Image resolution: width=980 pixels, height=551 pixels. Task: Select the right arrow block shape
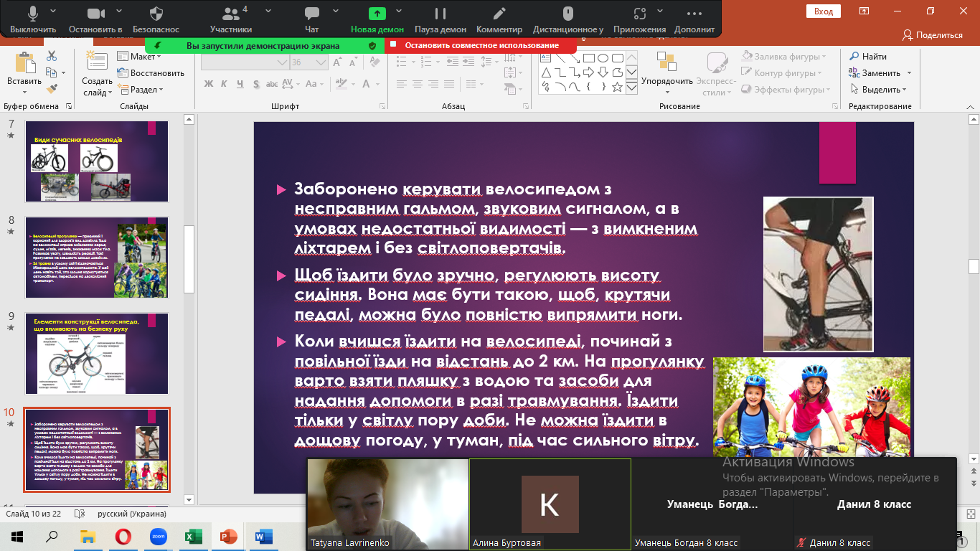click(588, 72)
